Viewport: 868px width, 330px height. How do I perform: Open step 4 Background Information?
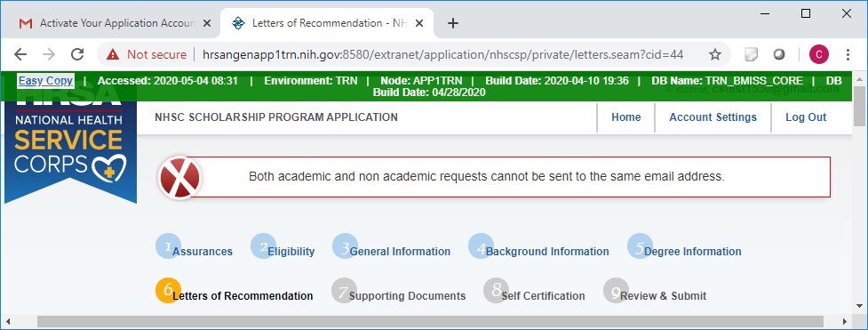tap(538, 250)
